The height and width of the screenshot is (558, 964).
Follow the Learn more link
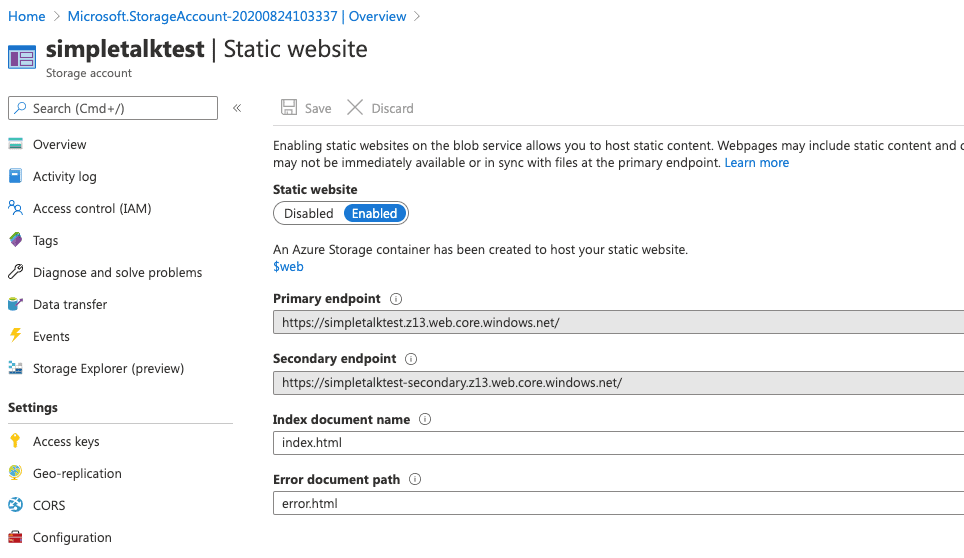pos(757,162)
